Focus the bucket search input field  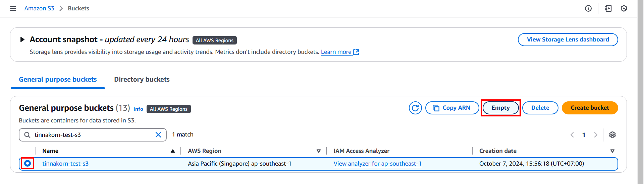coord(93,135)
